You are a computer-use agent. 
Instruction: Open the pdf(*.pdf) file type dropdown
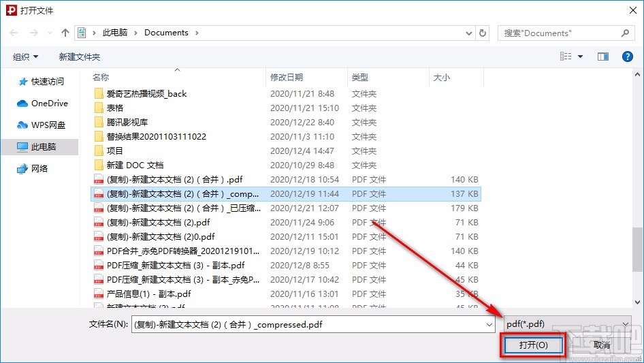click(568, 324)
